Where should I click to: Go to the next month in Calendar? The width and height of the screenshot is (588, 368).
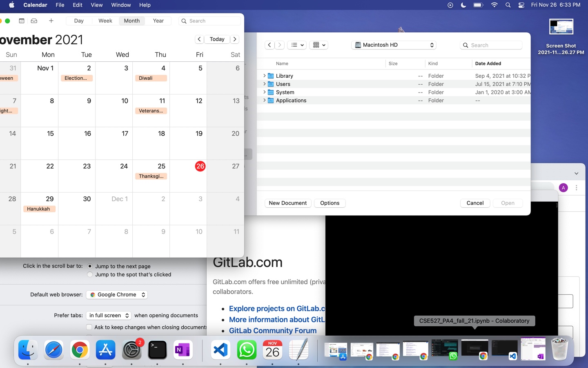coord(235,39)
